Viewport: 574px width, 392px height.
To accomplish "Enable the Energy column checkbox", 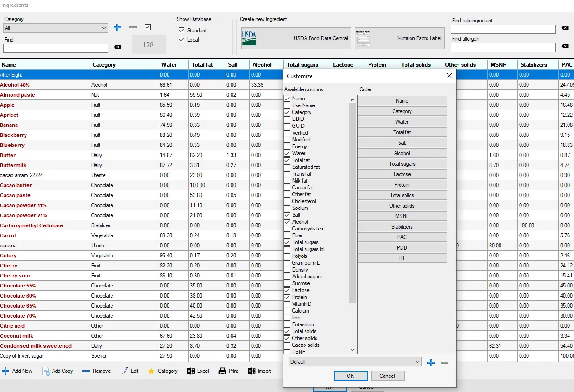I will click(287, 146).
